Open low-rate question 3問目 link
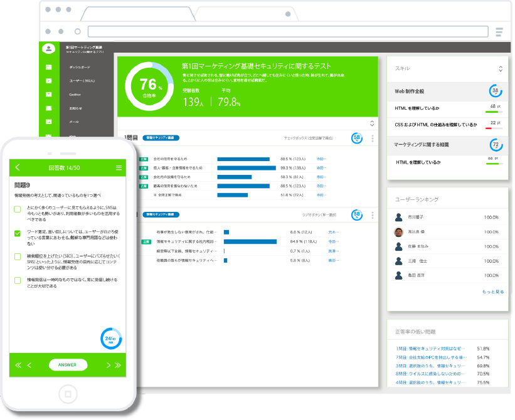This screenshot has width=515, height=420. [x=430, y=366]
